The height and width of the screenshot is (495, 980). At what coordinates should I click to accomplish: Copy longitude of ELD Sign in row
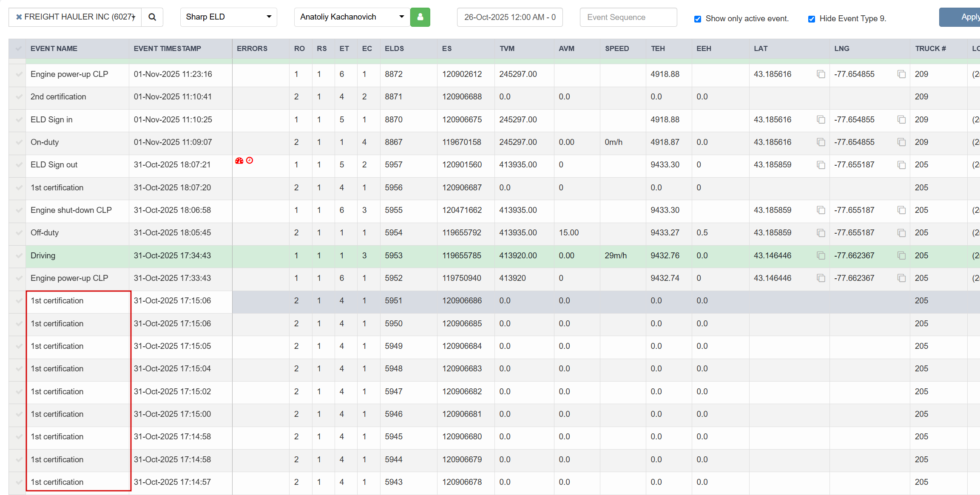[901, 119]
